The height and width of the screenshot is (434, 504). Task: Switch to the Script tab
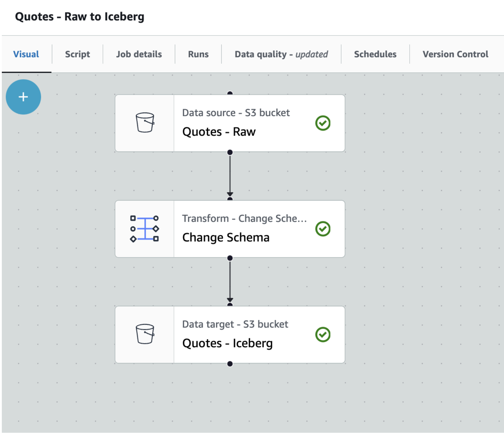(77, 54)
